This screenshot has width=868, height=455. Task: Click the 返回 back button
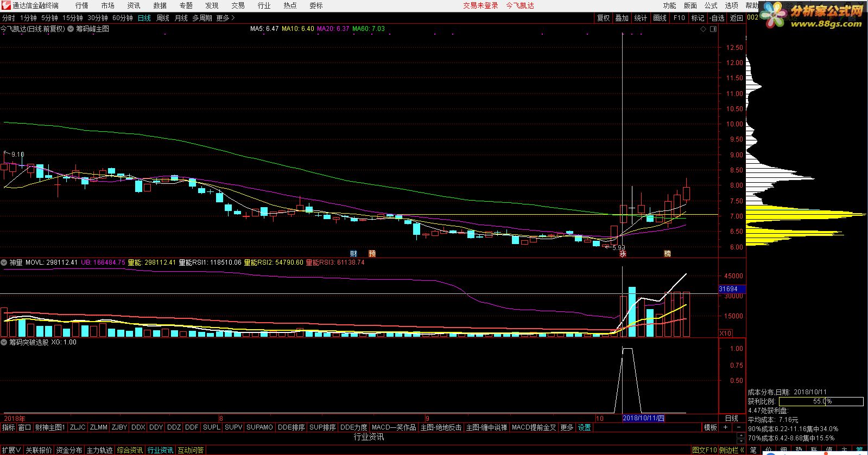[737, 18]
